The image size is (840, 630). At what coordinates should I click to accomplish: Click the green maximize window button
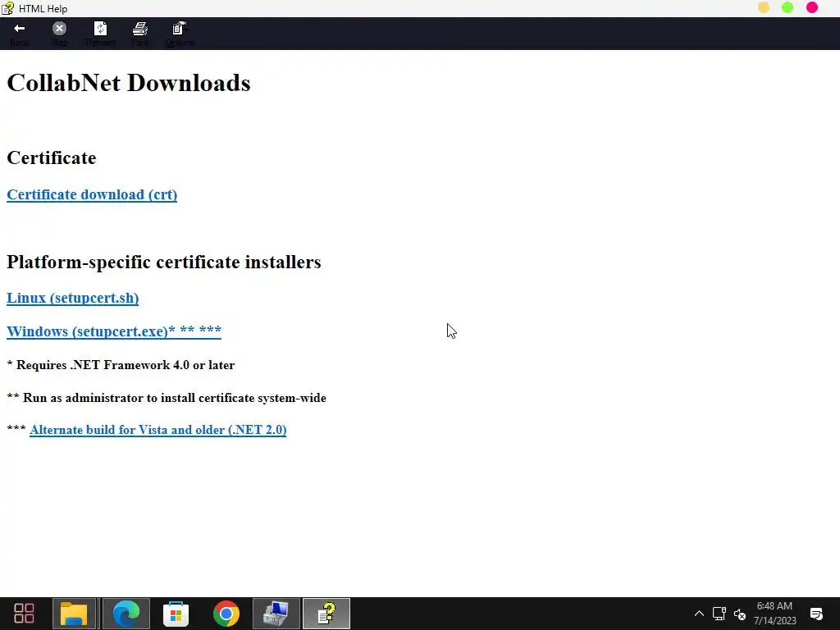pyautogui.click(x=787, y=7)
